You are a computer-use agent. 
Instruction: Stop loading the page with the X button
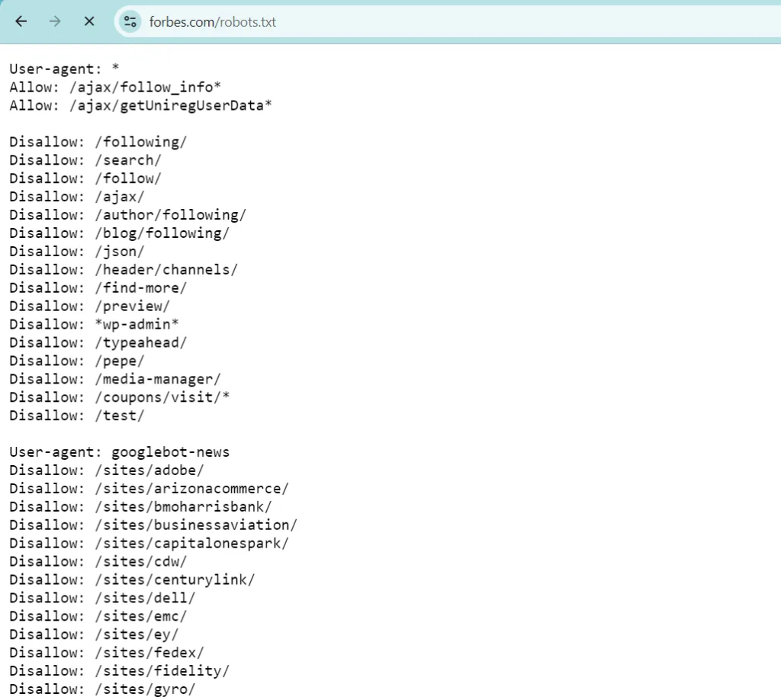point(89,21)
